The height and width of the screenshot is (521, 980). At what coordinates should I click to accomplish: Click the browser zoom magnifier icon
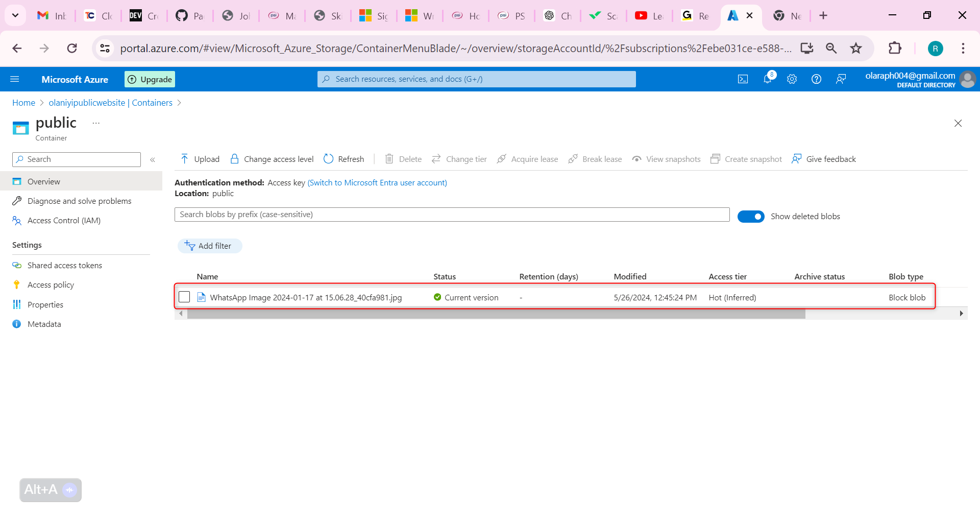pos(831,48)
